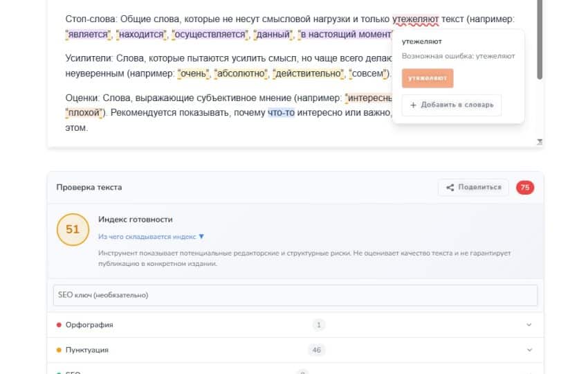Click the popup heading утежеляют

point(422,42)
